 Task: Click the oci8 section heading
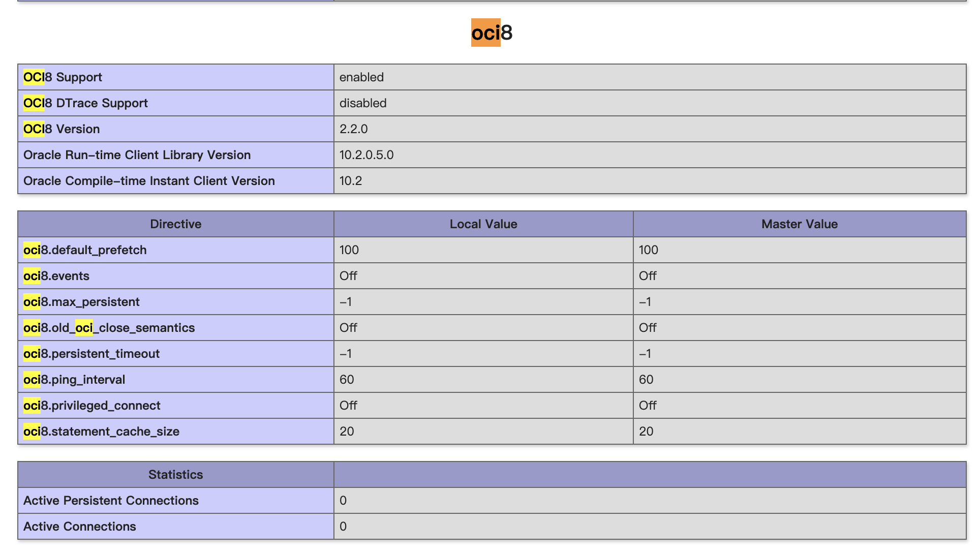point(491,33)
